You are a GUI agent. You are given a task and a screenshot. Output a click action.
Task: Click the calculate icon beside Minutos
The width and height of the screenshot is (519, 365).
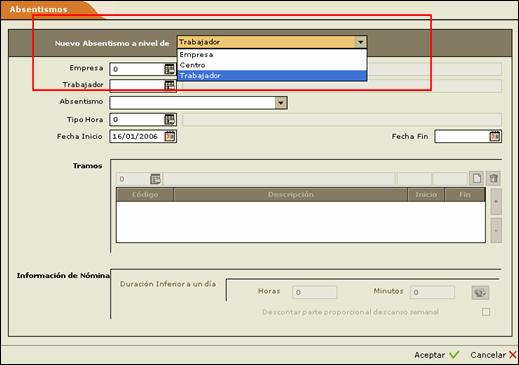(x=480, y=293)
